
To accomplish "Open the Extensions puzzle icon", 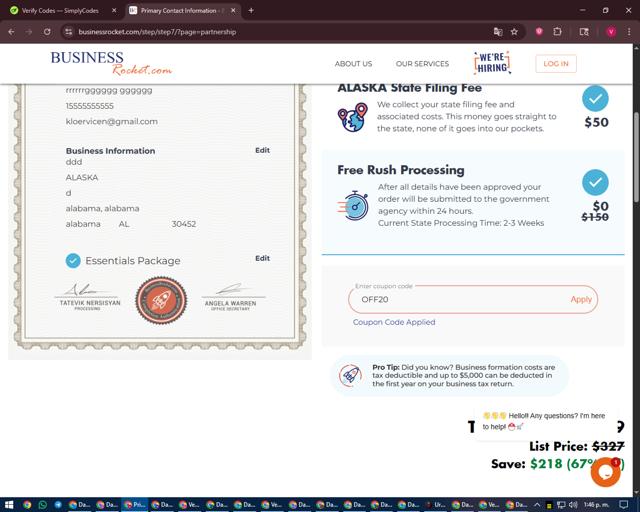I will click(557, 31).
